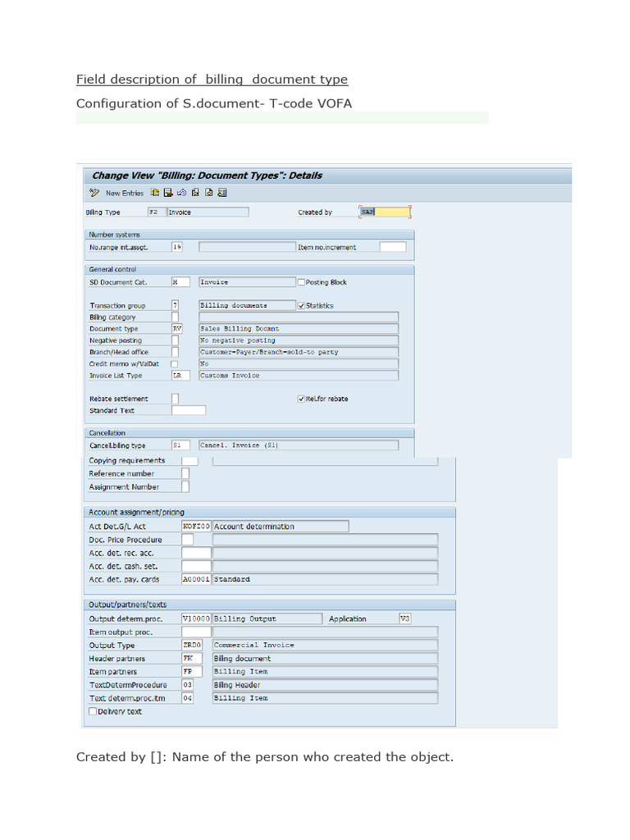The height and width of the screenshot is (840, 630).
Task: Click the Header partners field FK
Action: [192, 659]
